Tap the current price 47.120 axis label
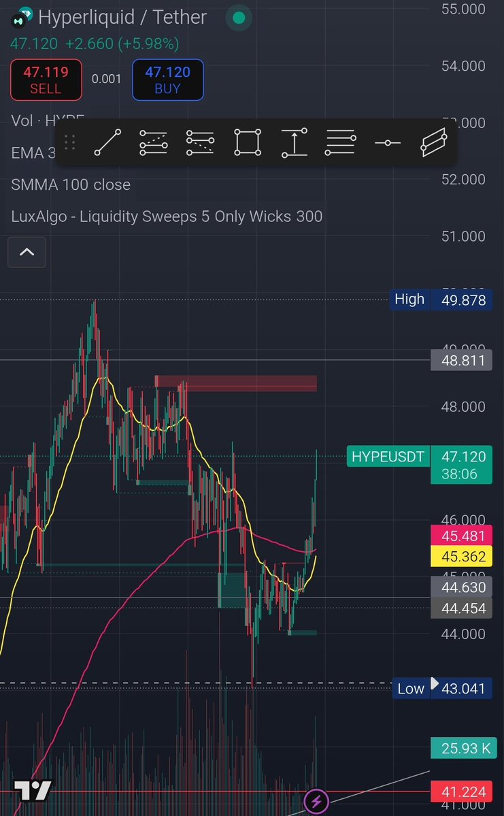This screenshot has width=504, height=816. coord(463,457)
